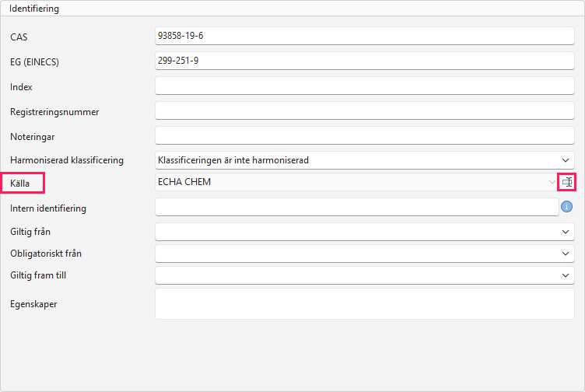Click the greyed arrow of the Källa dropdown
Image resolution: width=585 pixels, height=392 pixels.
tap(552, 182)
